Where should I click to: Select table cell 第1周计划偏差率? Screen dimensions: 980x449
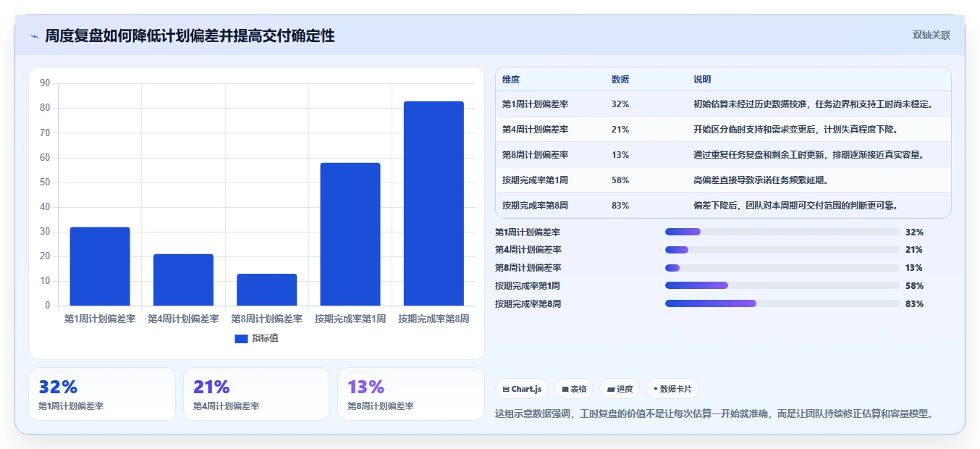(536, 104)
